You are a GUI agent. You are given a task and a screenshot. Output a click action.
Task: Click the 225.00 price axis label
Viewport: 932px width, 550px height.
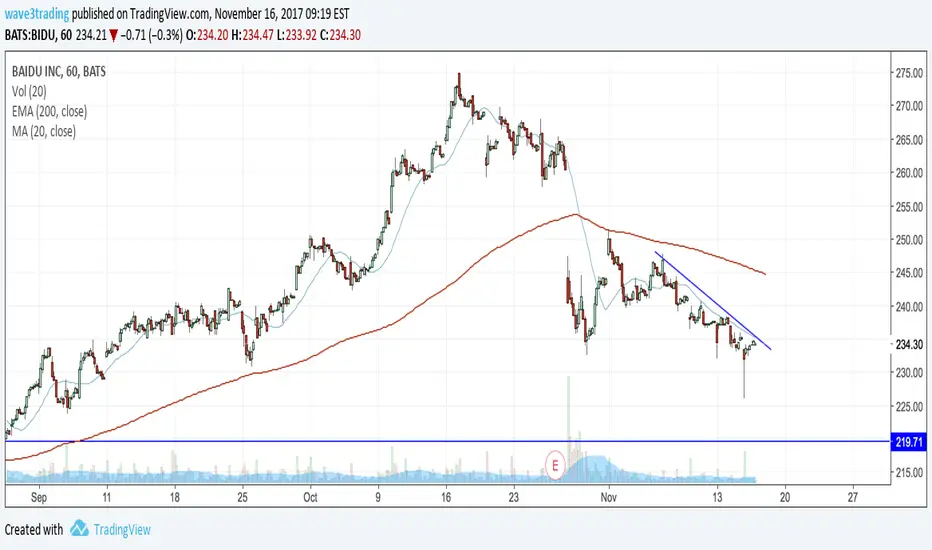click(909, 407)
